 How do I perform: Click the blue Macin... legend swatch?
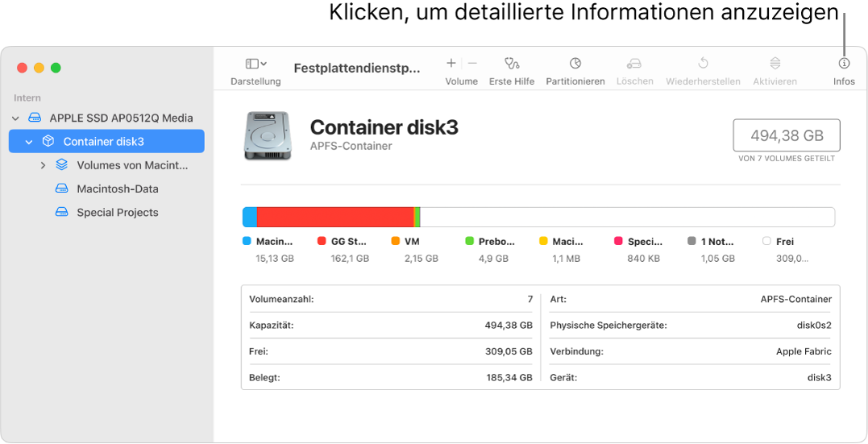(247, 242)
